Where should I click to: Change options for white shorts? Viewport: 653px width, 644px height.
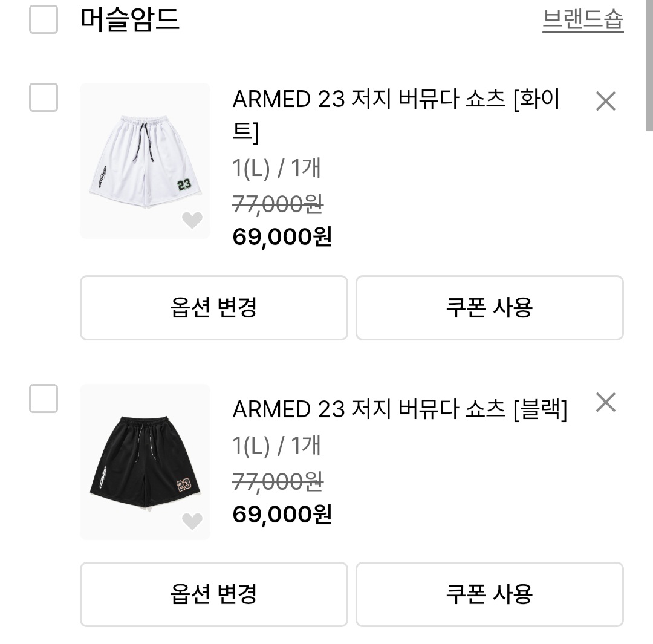213,308
